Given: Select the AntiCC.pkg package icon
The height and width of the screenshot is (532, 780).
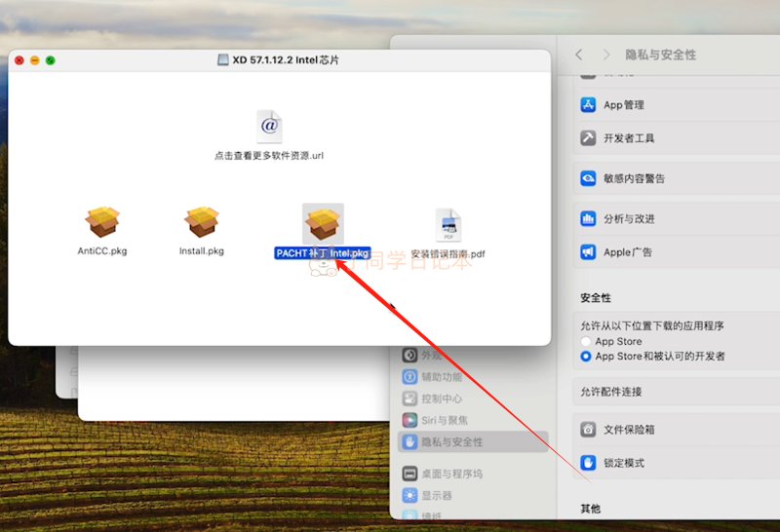Looking at the screenshot, I should (x=102, y=222).
